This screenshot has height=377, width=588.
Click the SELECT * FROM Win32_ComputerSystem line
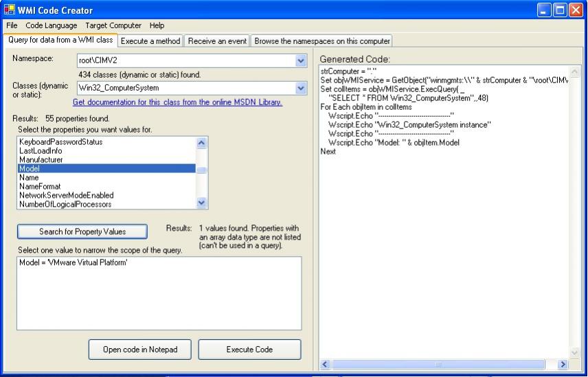tap(408, 98)
